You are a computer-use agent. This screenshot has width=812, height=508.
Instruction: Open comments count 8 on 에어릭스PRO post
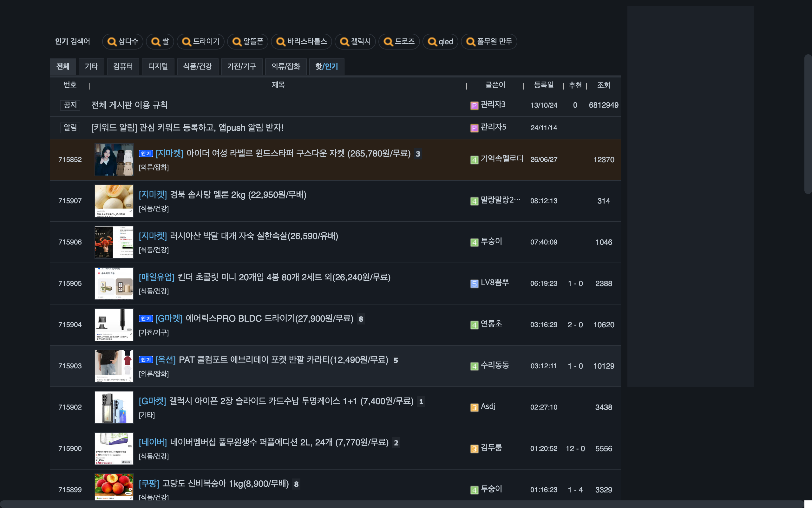point(361,319)
